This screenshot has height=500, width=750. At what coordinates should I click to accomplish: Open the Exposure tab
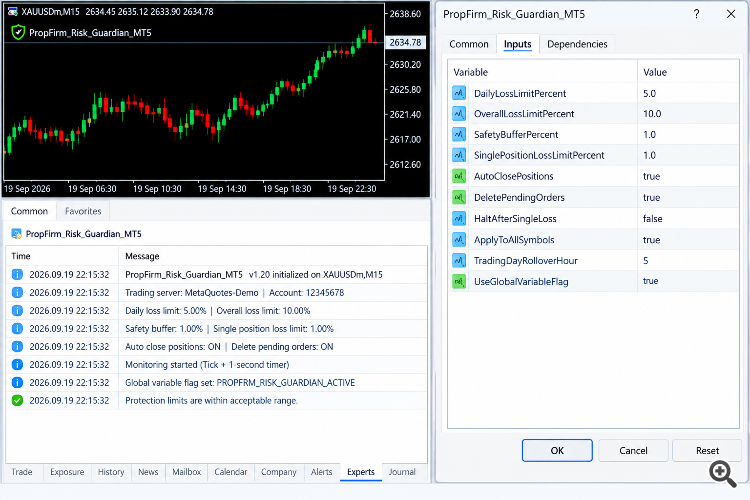pos(67,472)
